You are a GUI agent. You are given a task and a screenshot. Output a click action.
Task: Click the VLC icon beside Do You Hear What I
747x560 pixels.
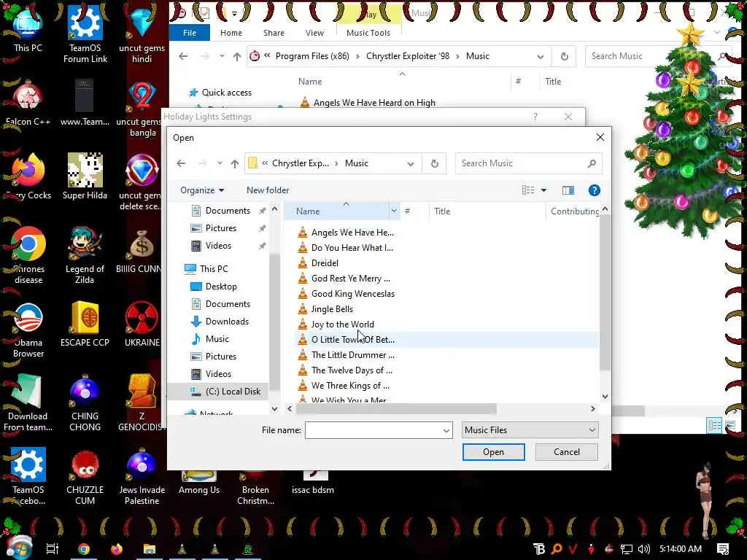303,248
